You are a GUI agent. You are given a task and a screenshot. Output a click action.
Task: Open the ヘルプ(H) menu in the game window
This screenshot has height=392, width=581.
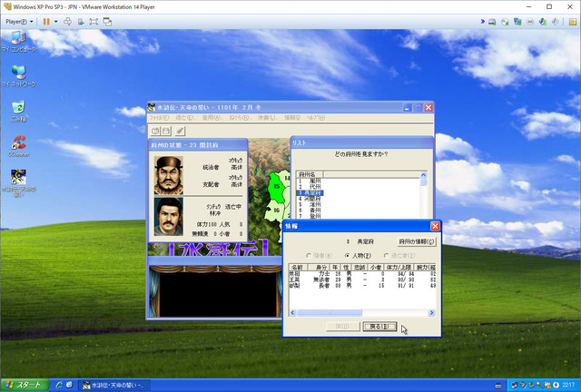[x=315, y=117]
